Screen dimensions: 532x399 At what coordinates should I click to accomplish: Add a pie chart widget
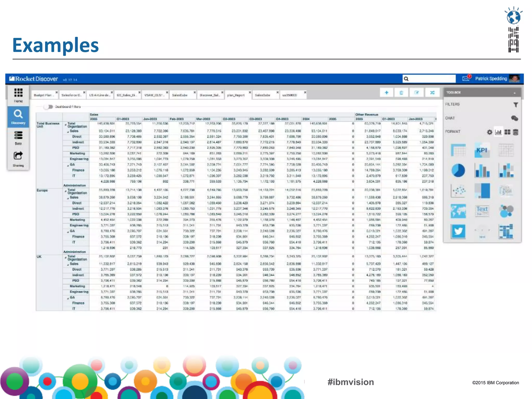(x=458, y=170)
